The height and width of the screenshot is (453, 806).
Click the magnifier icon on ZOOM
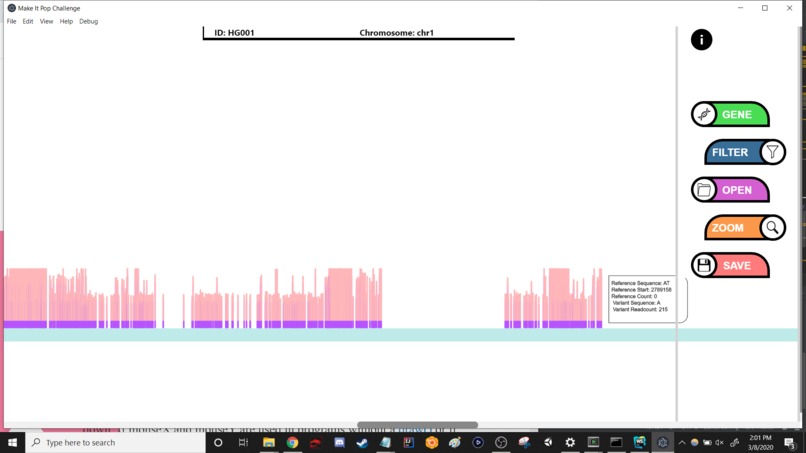click(772, 228)
